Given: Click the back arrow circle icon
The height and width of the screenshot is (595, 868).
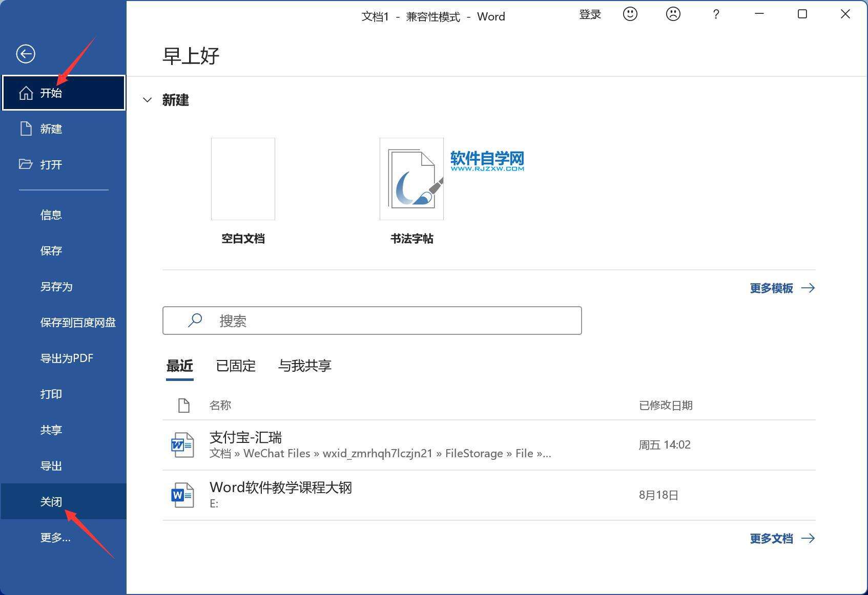Looking at the screenshot, I should coord(25,54).
